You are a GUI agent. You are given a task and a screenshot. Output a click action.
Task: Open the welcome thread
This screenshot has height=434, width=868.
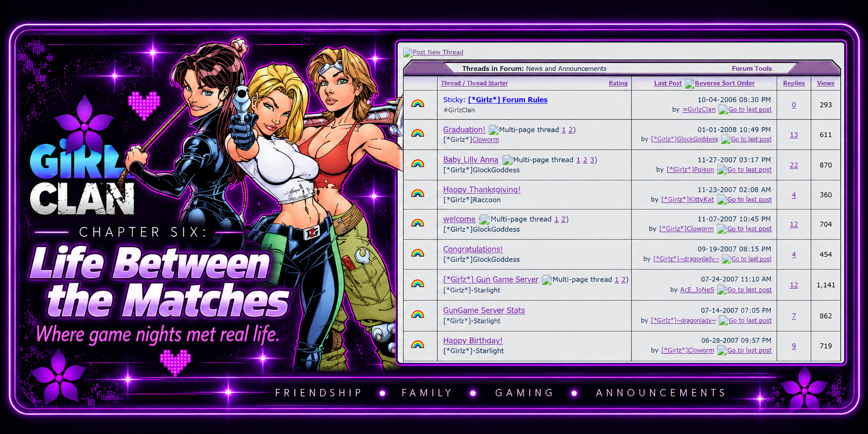click(459, 219)
